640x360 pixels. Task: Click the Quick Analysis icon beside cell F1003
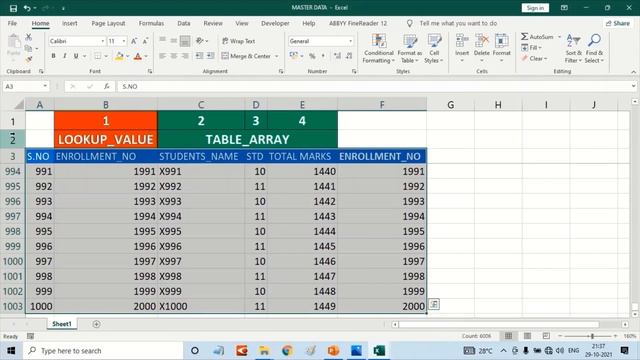(434, 304)
